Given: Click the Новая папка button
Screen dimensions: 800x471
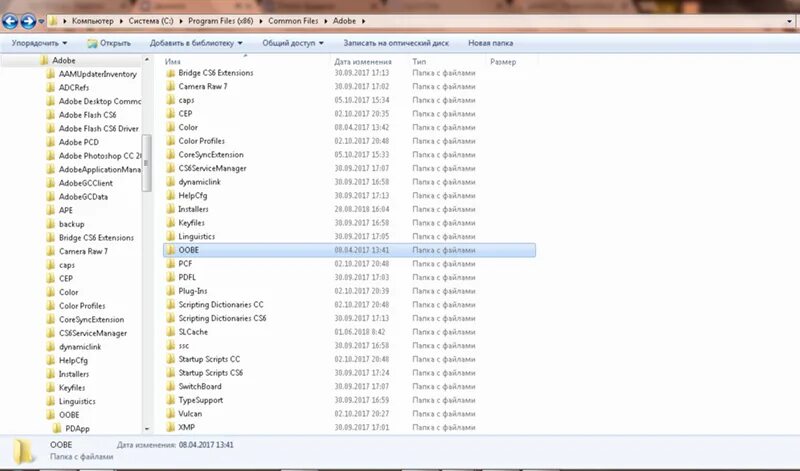Looking at the screenshot, I should pyautogui.click(x=490, y=43).
